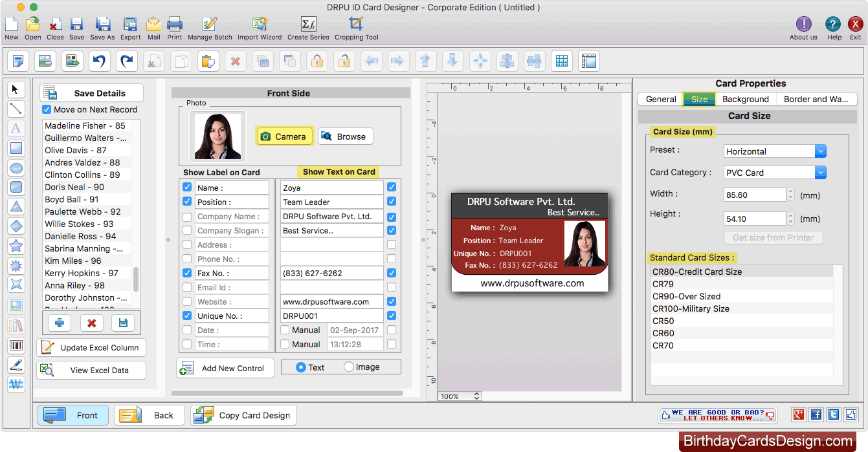
Task: Select the line drawing tool
Action: [x=16, y=109]
